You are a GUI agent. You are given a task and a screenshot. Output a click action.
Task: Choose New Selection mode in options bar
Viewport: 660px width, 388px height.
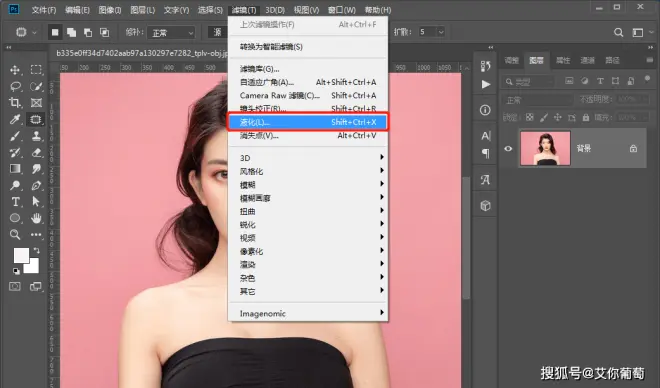(x=55, y=32)
